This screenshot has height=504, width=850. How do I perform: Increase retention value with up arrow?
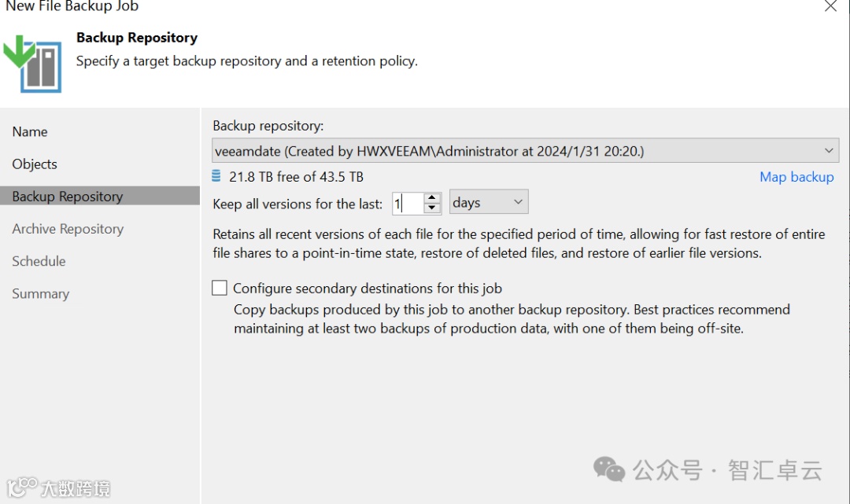[x=431, y=198]
